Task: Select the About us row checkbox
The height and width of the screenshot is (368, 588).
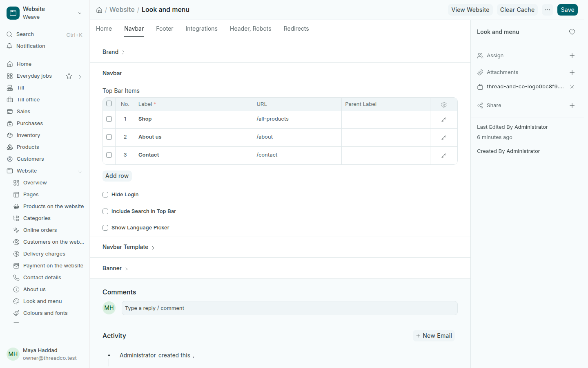Action: [109, 137]
